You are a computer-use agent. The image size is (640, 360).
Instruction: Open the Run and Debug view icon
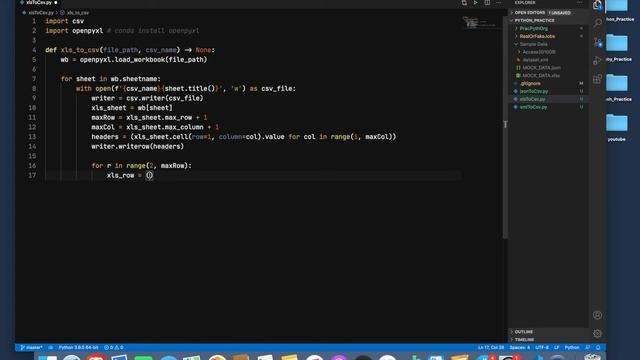coord(597,60)
